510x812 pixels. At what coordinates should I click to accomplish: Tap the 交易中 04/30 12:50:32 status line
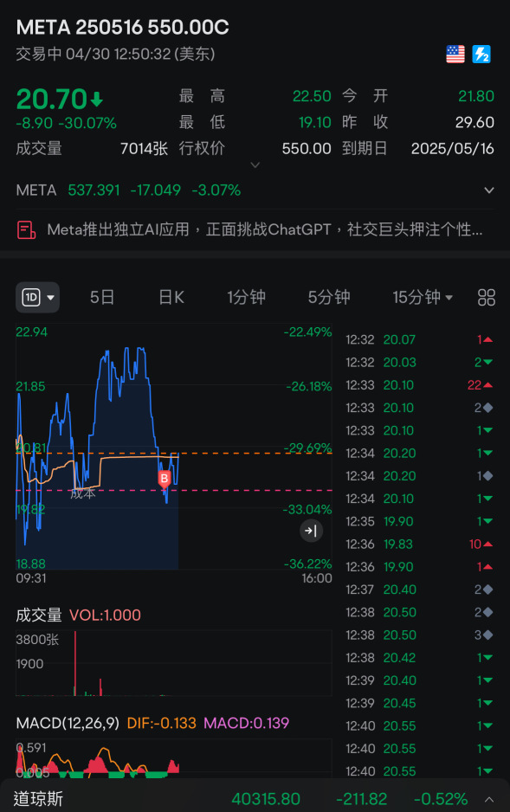coord(115,54)
